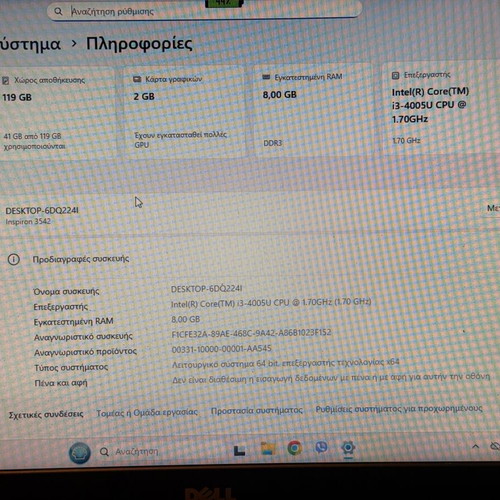Click the RAM chip icon
Screen dimensions: 500x500
point(266,77)
